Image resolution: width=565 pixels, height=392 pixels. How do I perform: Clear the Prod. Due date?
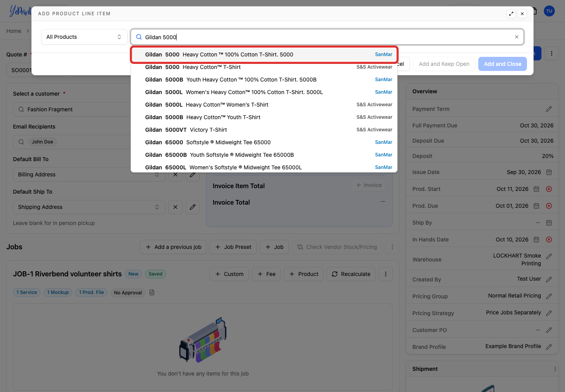click(x=549, y=206)
